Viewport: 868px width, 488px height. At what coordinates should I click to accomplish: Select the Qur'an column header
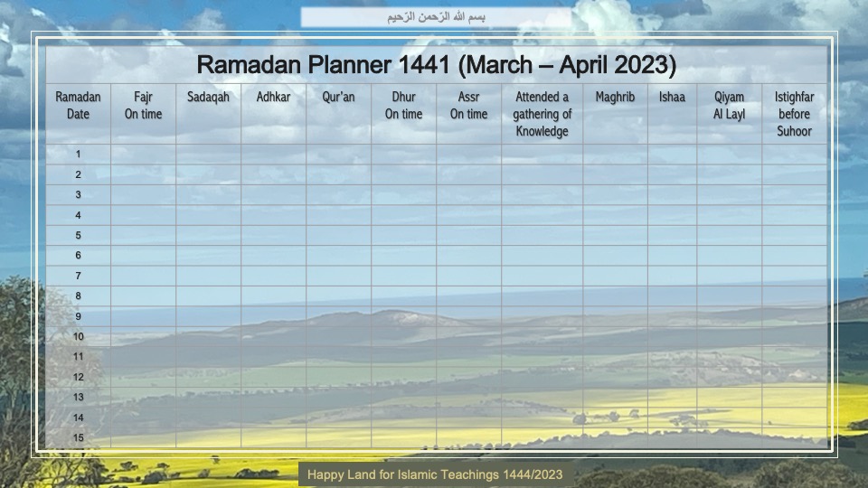pos(338,98)
